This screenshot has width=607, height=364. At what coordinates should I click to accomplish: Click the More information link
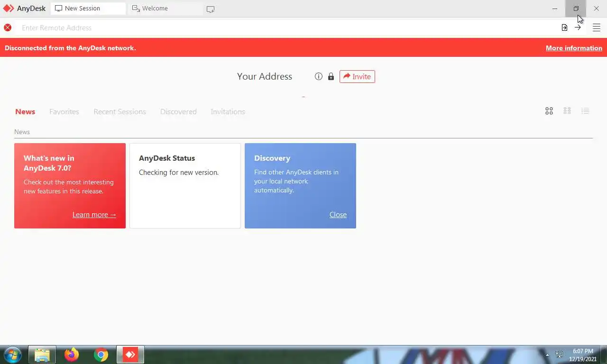click(x=574, y=48)
